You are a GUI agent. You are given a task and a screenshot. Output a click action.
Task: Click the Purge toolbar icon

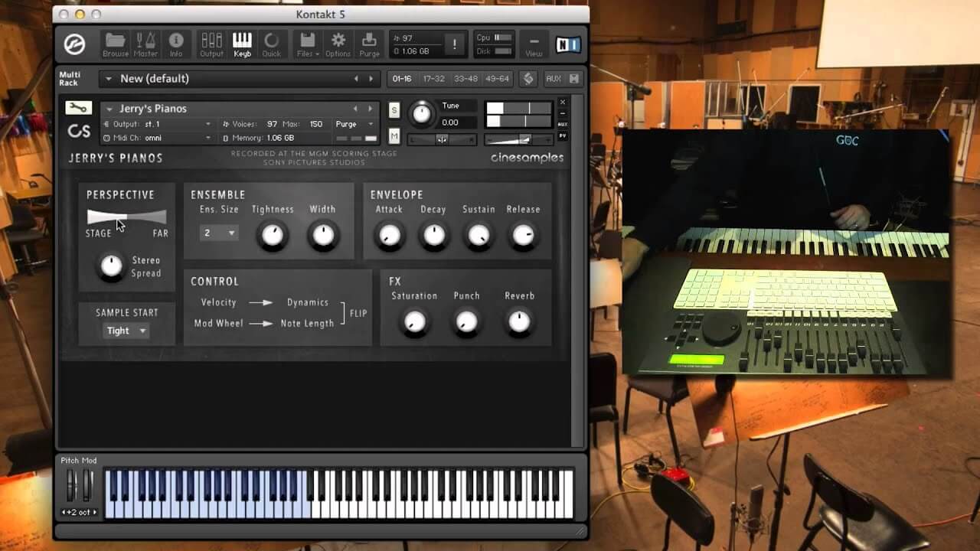click(x=369, y=44)
